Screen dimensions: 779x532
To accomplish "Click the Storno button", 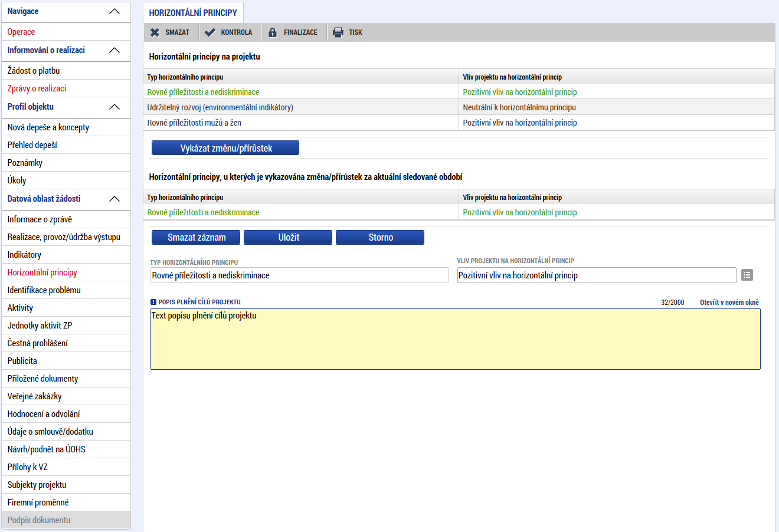I will (380, 237).
